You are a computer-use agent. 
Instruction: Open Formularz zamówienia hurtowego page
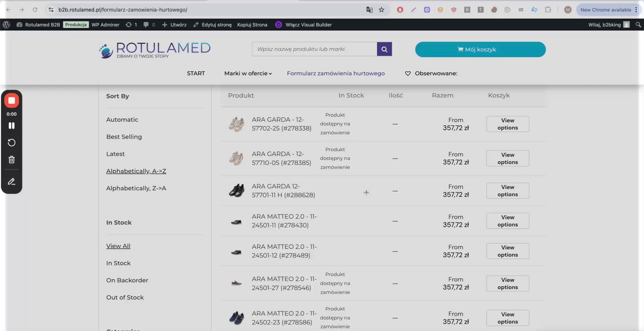pos(336,74)
